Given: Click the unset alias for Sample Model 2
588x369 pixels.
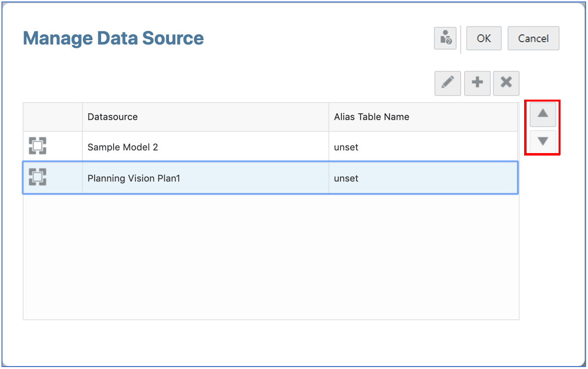Looking at the screenshot, I should tap(346, 147).
